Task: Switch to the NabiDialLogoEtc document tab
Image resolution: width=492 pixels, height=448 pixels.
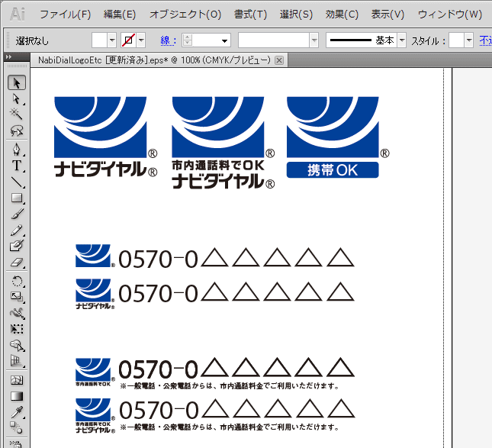Action: [154, 60]
